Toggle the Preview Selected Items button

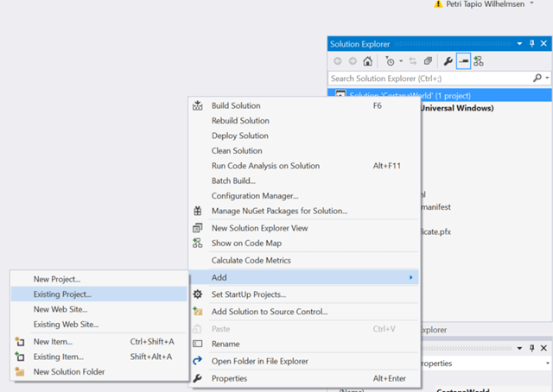click(x=463, y=61)
